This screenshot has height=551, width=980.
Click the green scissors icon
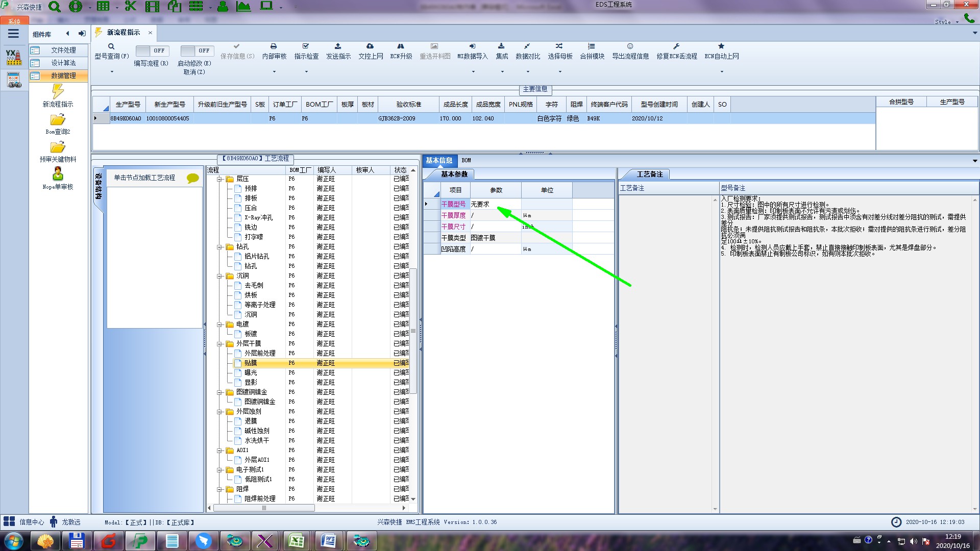[131, 6]
